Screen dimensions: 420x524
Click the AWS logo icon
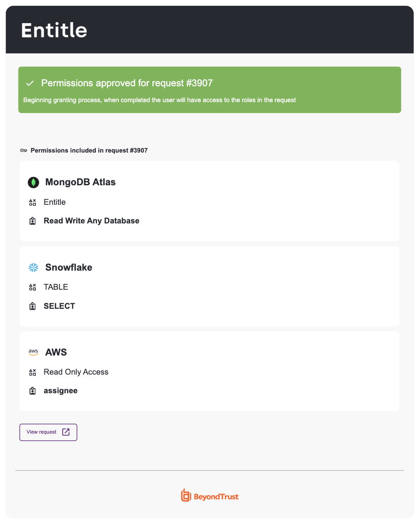pos(33,352)
